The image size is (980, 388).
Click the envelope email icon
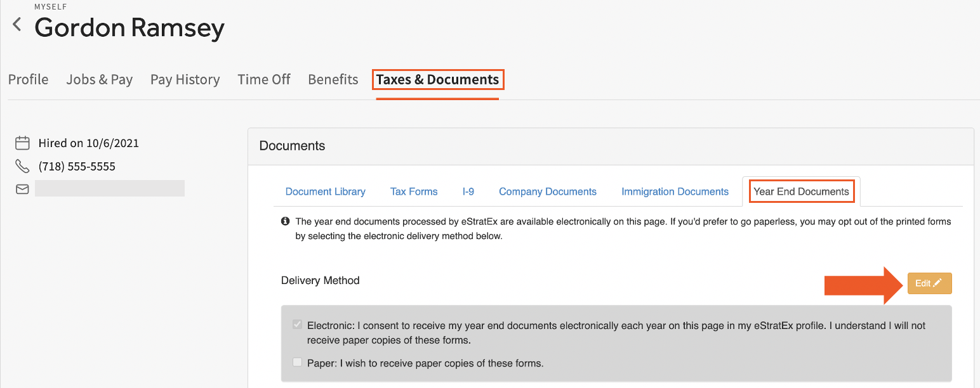[x=22, y=189]
